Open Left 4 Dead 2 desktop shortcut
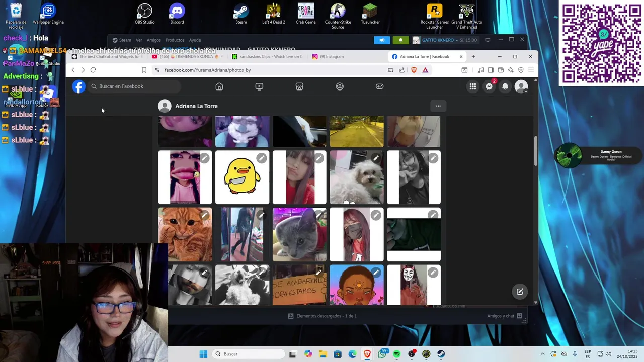 [273, 14]
